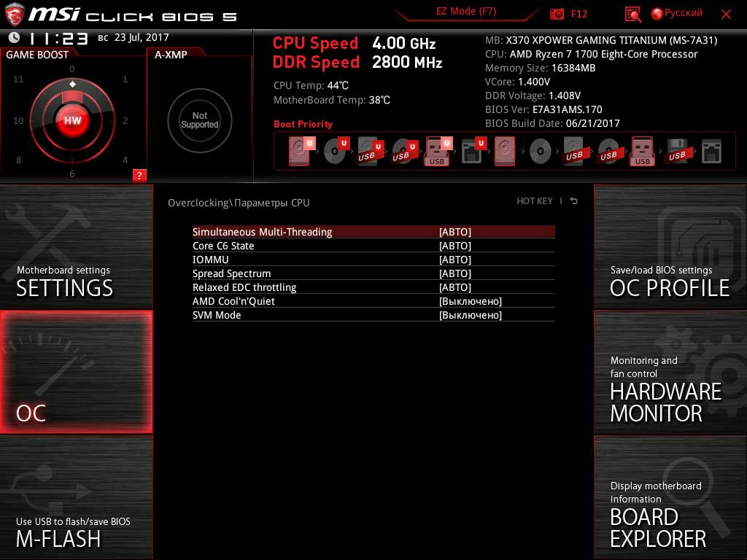Change the AMD Cool'n'Quiet [Выключено] value

pos(471,301)
